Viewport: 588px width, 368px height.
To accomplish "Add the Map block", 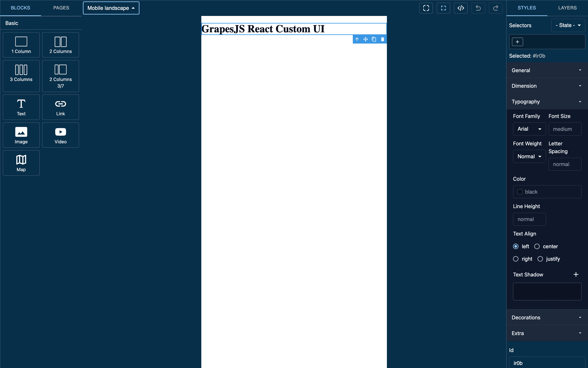I will click(x=21, y=163).
